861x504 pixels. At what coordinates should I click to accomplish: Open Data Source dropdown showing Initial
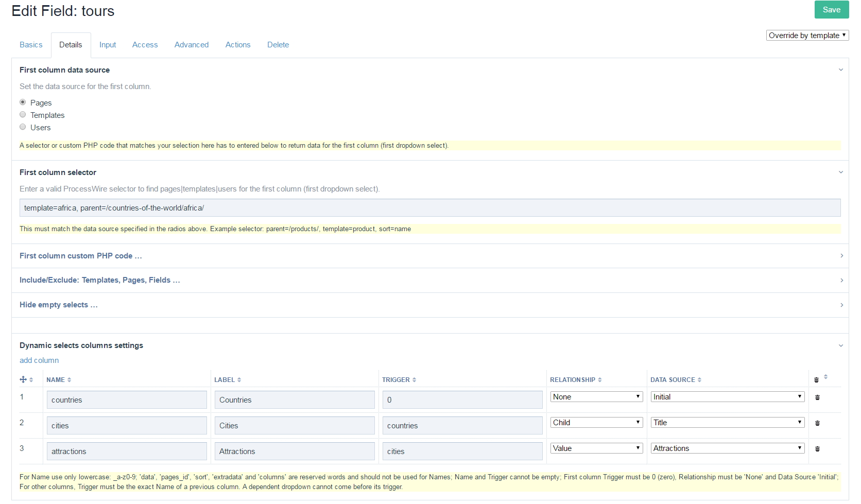728,397
